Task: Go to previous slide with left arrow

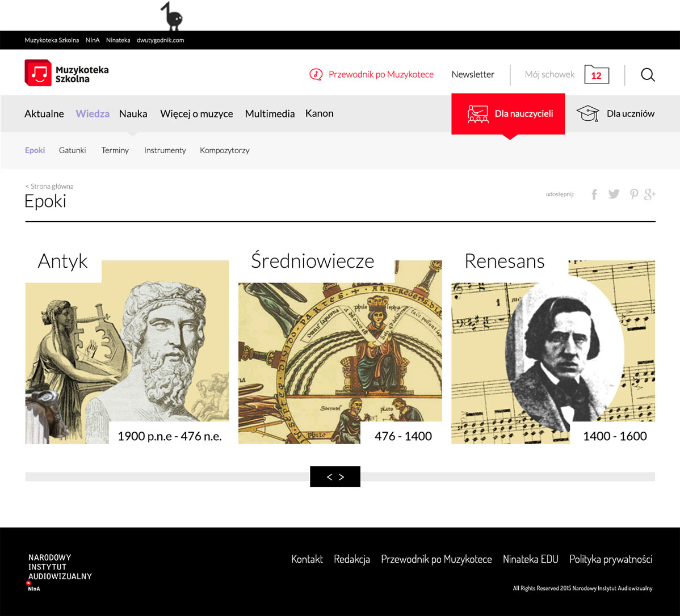Action: [329, 477]
